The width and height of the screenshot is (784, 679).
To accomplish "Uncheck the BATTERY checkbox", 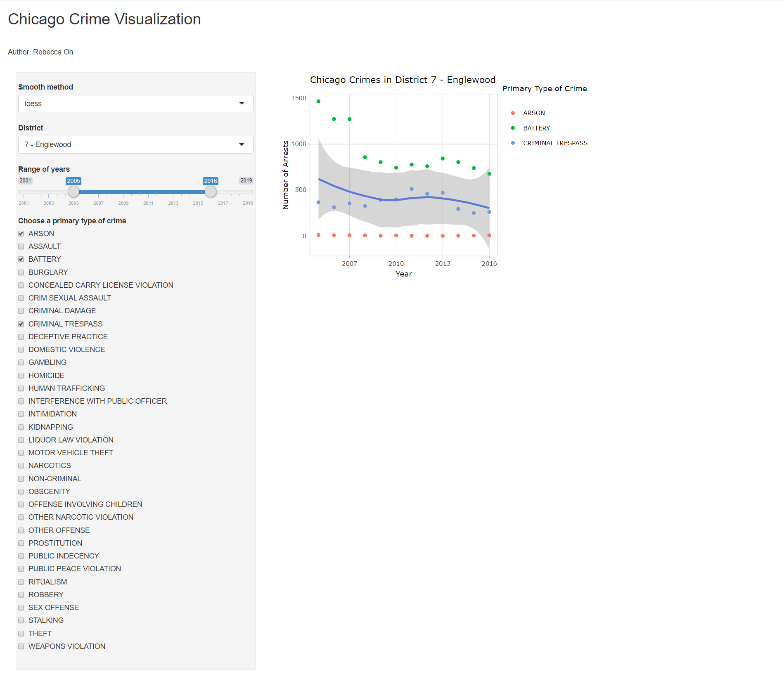I will pos(21,259).
